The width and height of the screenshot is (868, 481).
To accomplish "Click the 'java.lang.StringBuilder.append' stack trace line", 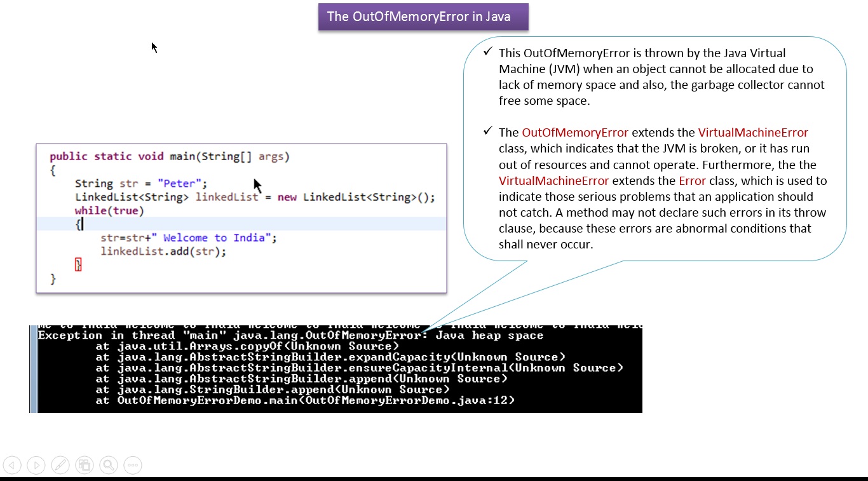I will tap(273, 390).
